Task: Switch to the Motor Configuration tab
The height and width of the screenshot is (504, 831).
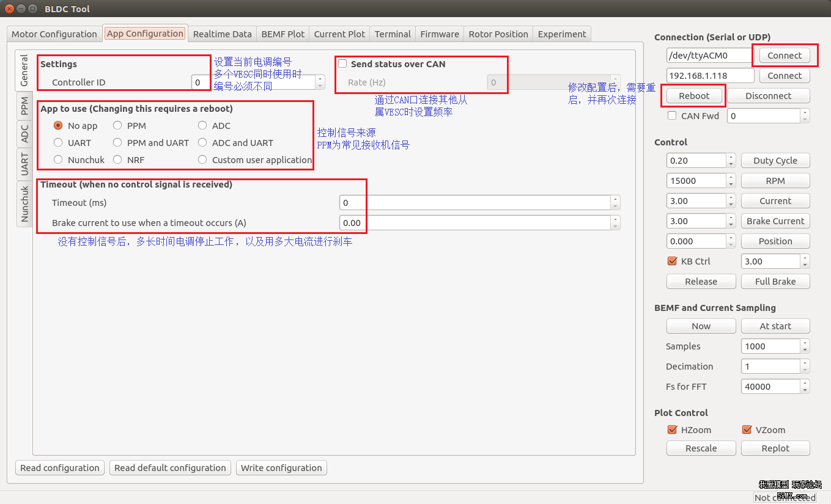Action: (54, 34)
